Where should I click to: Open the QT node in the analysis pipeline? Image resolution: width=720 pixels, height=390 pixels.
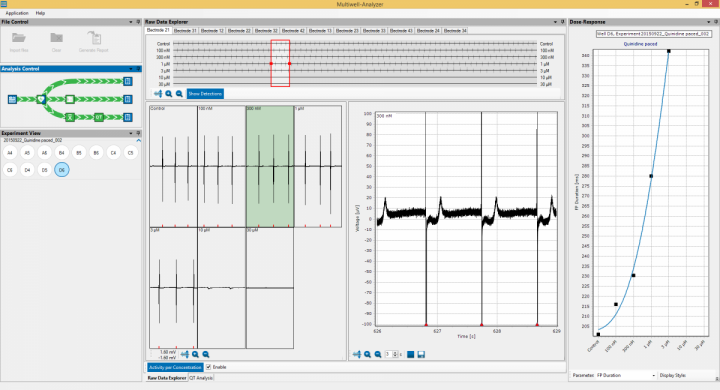[98, 117]
